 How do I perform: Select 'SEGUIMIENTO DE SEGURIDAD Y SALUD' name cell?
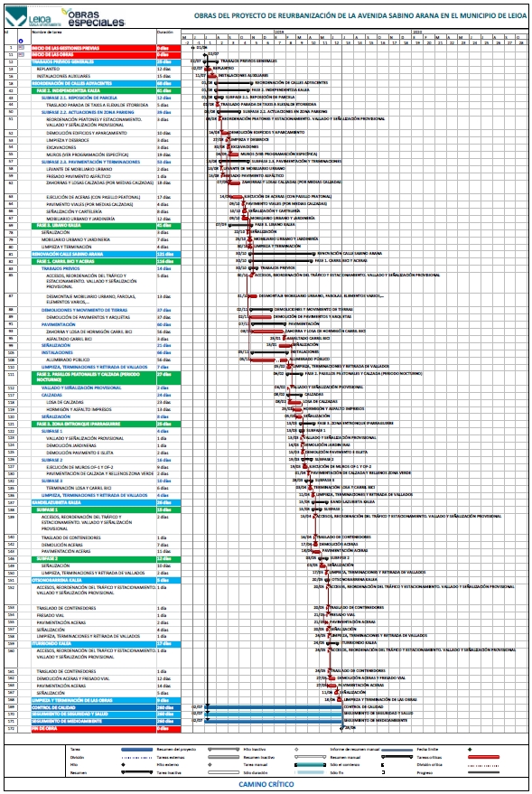(x=93, y=714)
